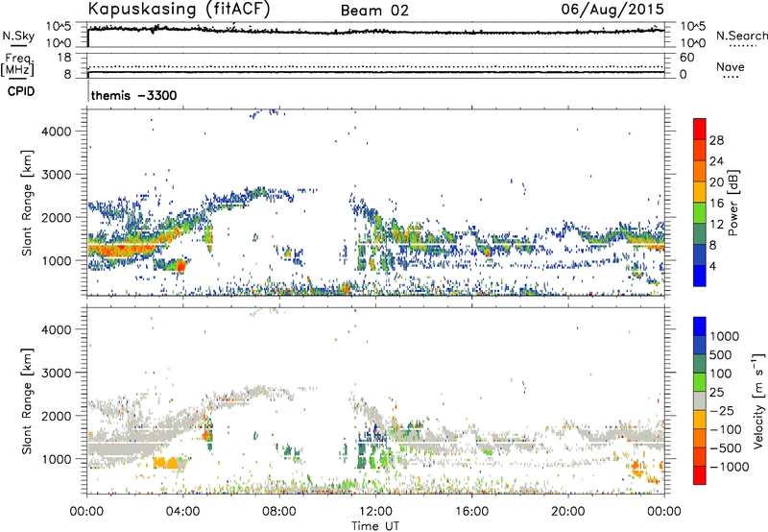768x532 pixels.
Task: Click the "4000" tick of the velocity panel
Action: pos(57,329)
